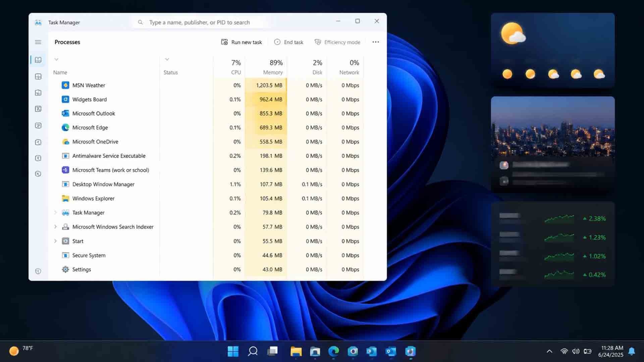Select the Processes page icon in sidebar
Screen dimensions: 644x362
(x=38, y=60)
